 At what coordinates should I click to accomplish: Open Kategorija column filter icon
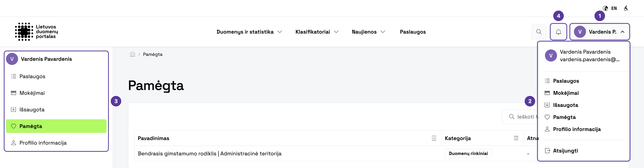[516, 138]
